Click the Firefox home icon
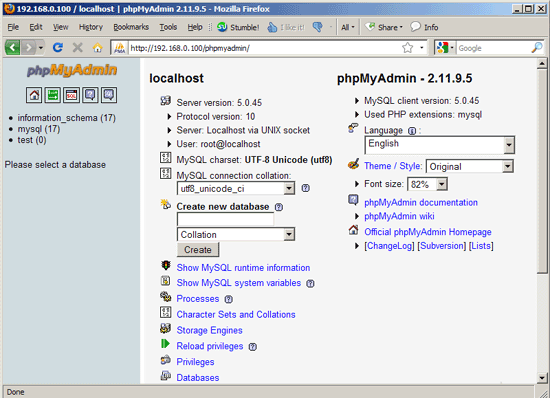 98,47
